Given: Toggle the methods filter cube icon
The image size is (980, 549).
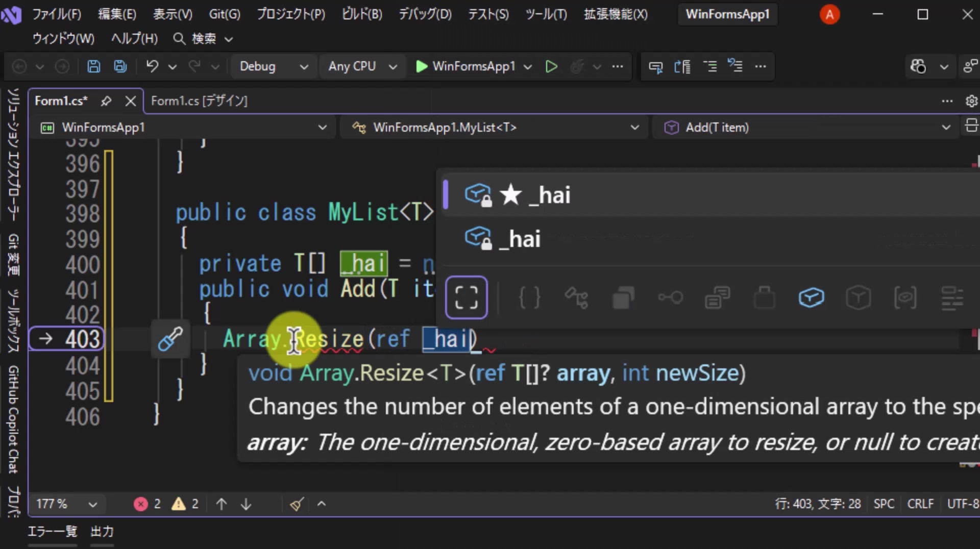Looking at the screenshot, I should (858, 297).
